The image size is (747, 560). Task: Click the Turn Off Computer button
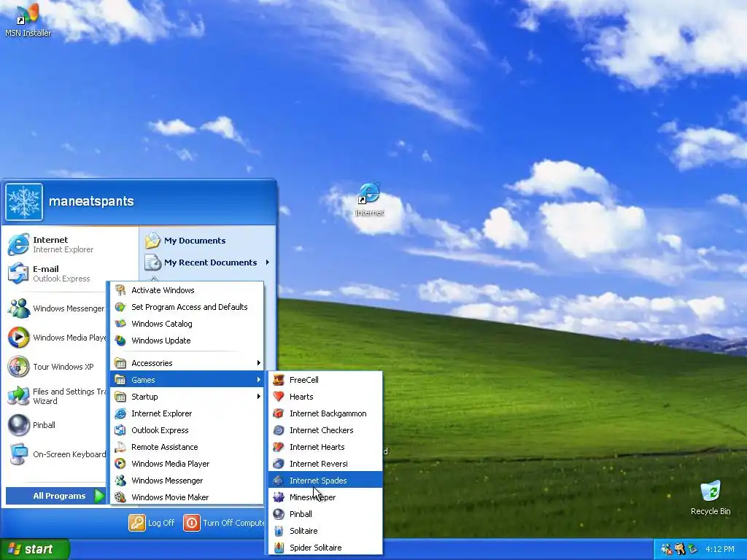click(224, 522)
